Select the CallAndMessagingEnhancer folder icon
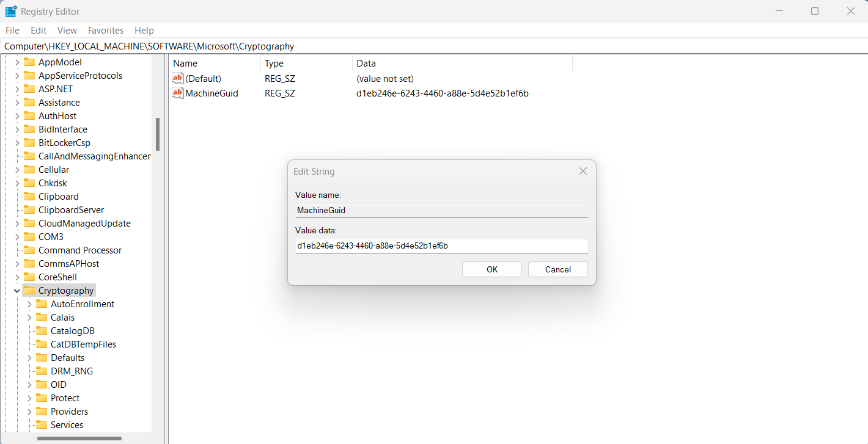The width and height of the screenshot is (868, 444). click(x=29, y=156)
